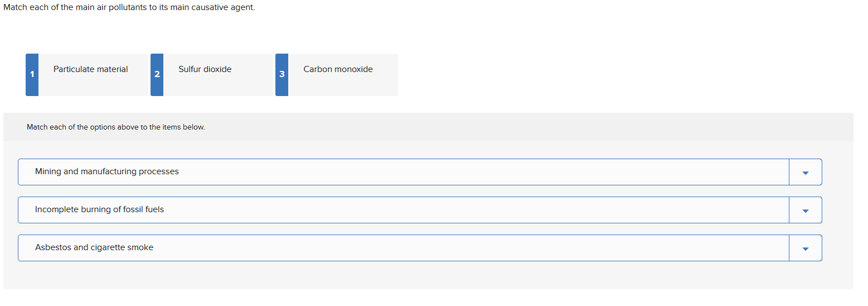Click the Mining and manufacturing processes text
This screenshot has width=868, height=306.
click(107, 171)
